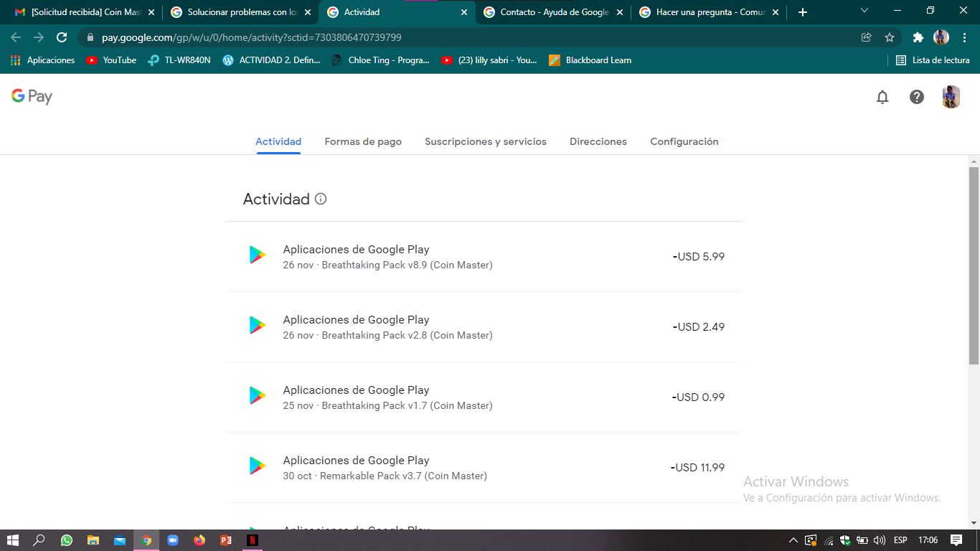Open Breathtaking Pack v2.8 transaction
This screenshot has height=551, width=980.
coord(484,327)
